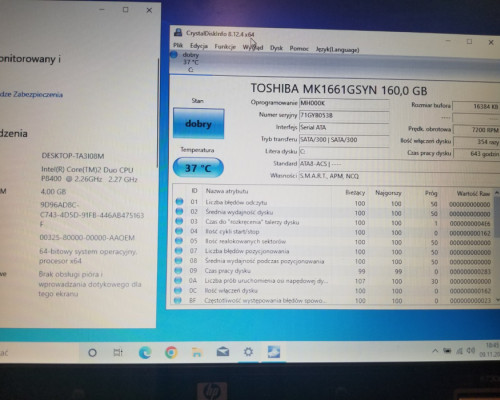This screenshot has height=400, width=500.
Task: Click status orb for 02 Średnia wydajność dysku
Action: pyautogui.click(x=179, y=211)
